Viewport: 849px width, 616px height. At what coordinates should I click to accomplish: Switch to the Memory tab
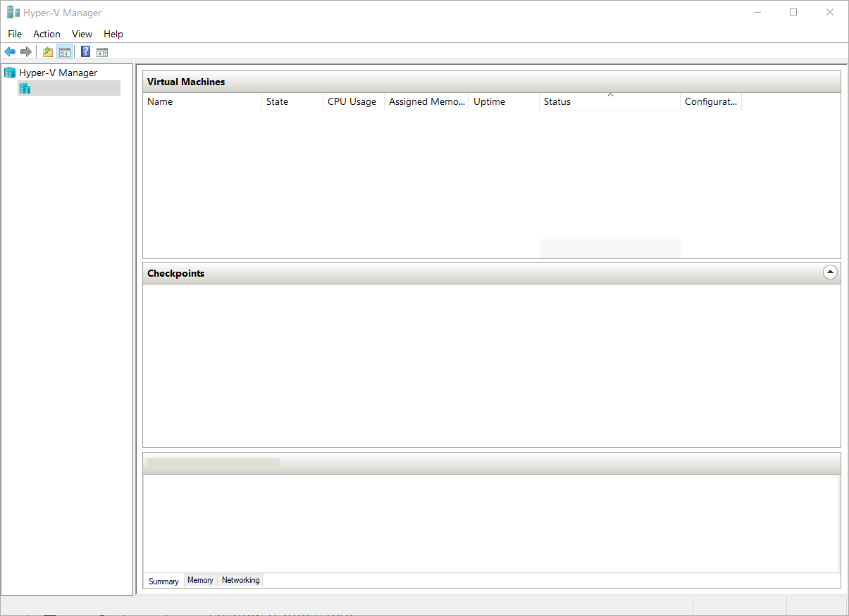tap(200, 579)
